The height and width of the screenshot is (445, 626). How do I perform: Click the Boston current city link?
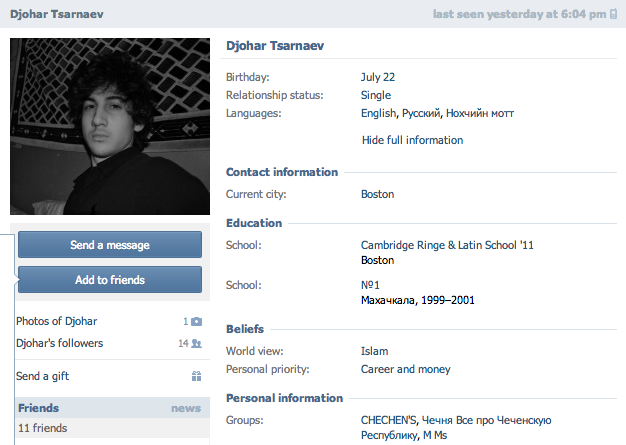(x=377, y=194)
